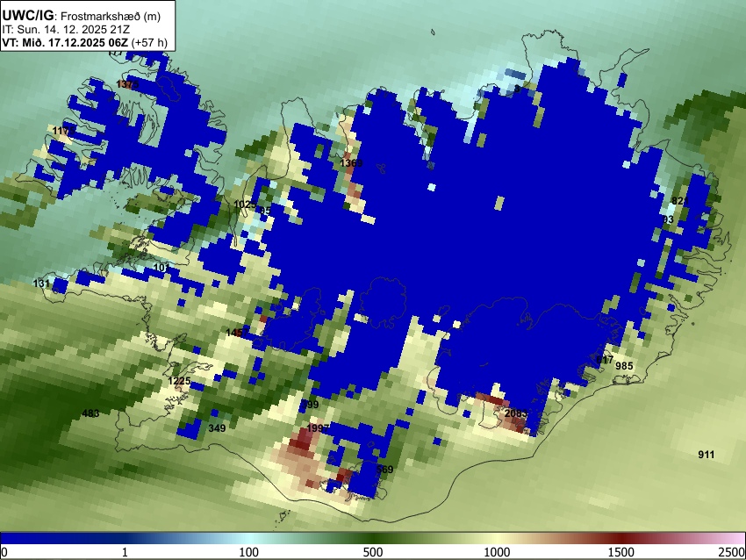The height and width of the screenshot is (560, 746).
Task: Click the map value label '349'
Action: coord(217,428)
